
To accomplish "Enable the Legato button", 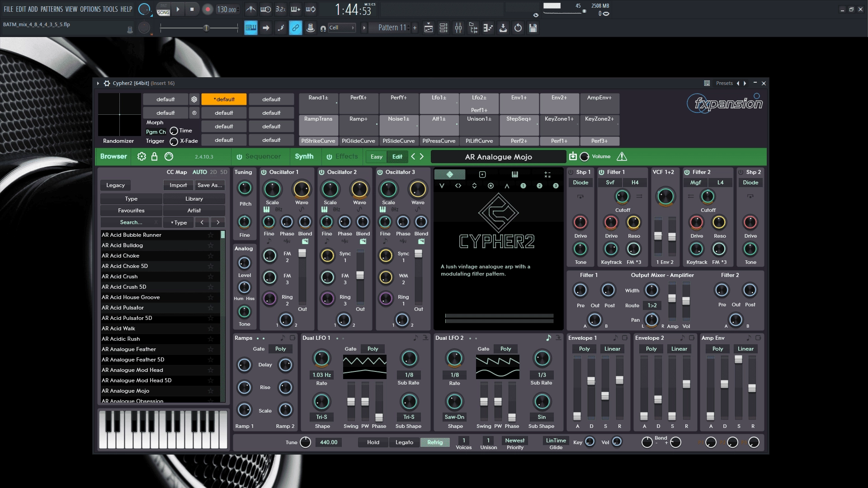I will tap(404, 442).
